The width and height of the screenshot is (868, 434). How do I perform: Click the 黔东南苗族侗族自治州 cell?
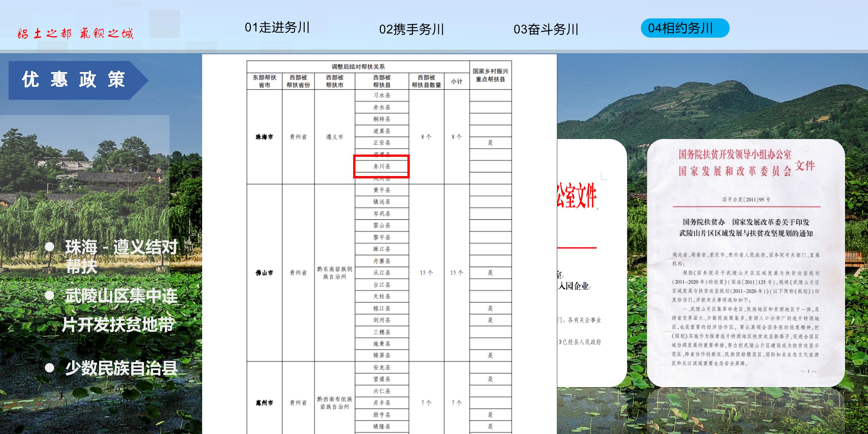click(334, 273)
